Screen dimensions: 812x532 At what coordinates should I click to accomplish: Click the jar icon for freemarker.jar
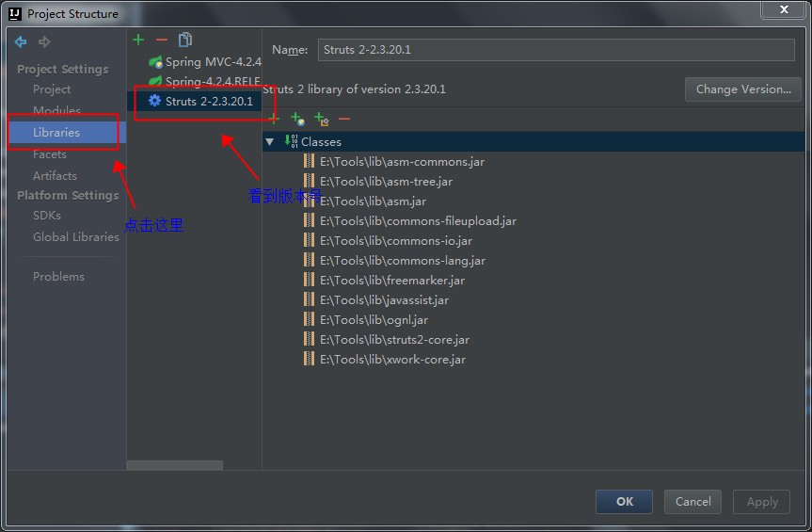(x=309, y=280)
